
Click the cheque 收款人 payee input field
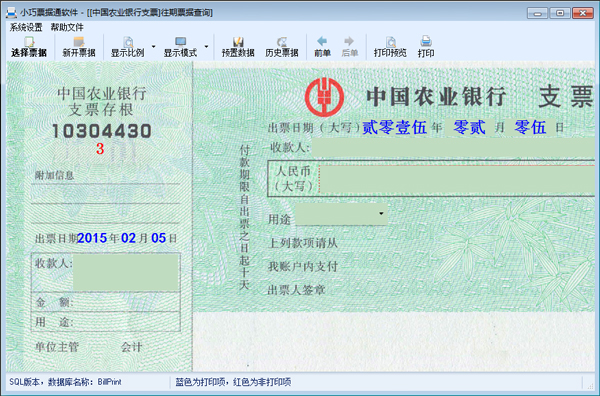[453, 147]
